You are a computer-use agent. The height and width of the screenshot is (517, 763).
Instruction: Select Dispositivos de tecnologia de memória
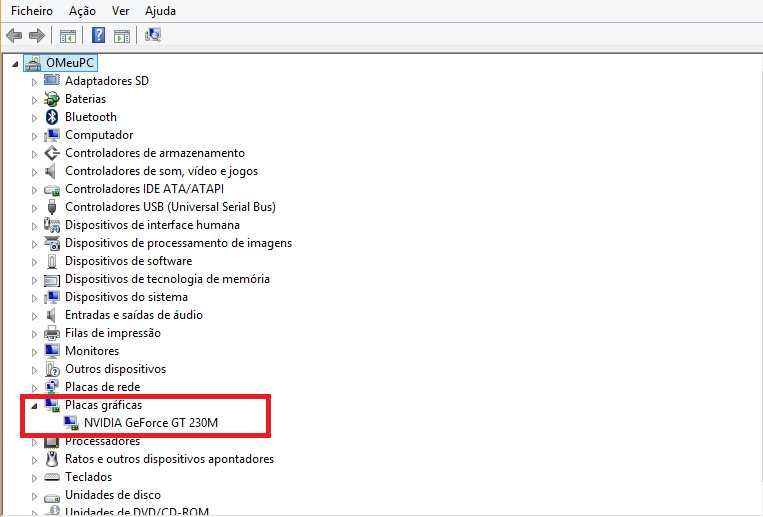[x=167, y=279]
